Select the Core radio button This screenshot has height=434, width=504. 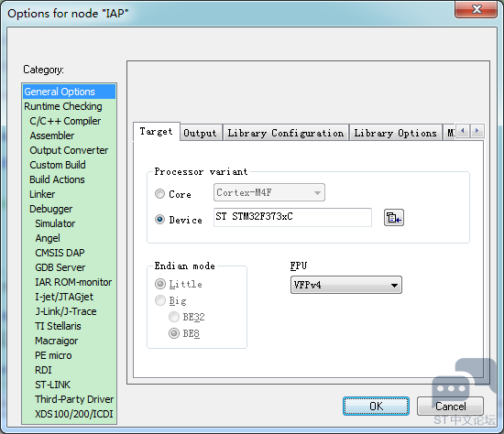(x=159, y=194)
